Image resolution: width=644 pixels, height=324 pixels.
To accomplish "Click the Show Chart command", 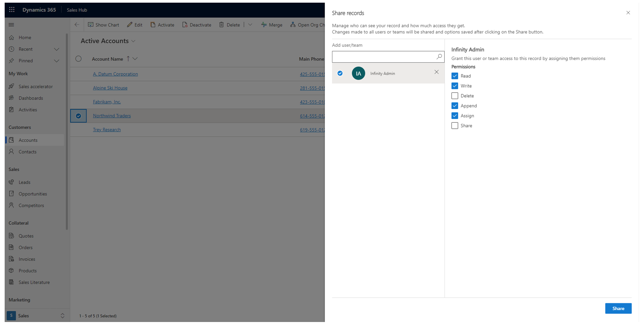I will (104, 25).
